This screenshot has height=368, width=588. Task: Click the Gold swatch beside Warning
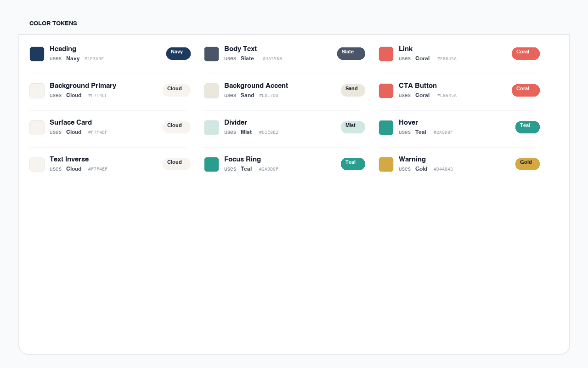pyautogui.click(x=386, y=164)
